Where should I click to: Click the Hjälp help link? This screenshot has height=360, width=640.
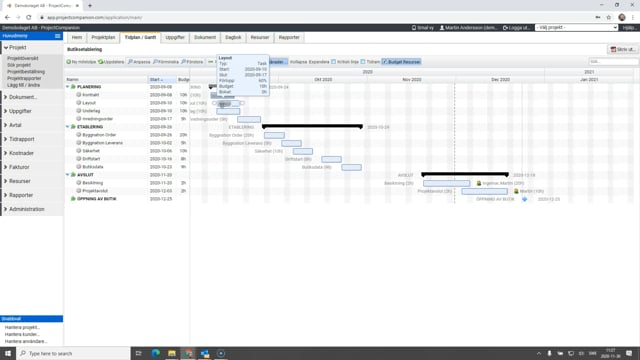tap(629, 28)
